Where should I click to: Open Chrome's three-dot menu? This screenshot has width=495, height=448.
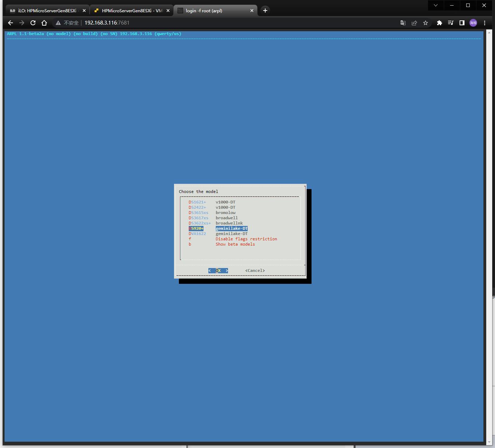tap(484, 23)
